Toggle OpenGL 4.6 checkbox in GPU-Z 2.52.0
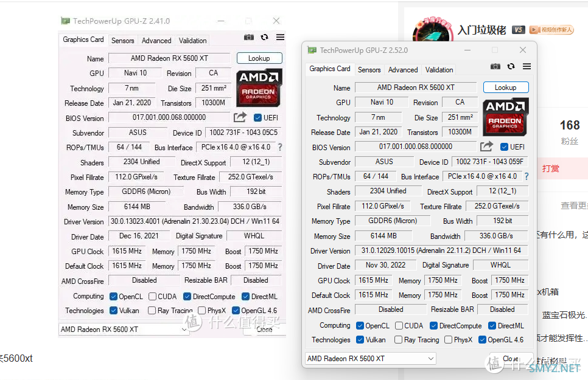Image resolution: width=588 pixels, height=380 pixels. coord(482,339)
